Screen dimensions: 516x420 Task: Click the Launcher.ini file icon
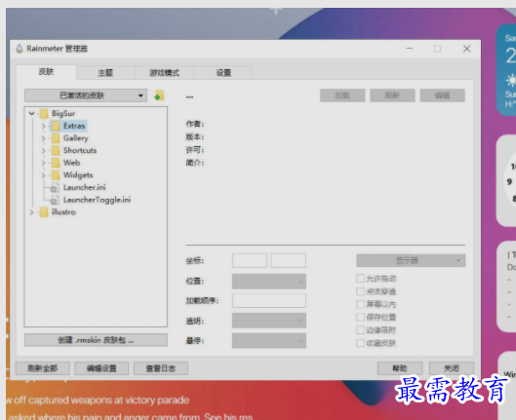tap(56, 188)
